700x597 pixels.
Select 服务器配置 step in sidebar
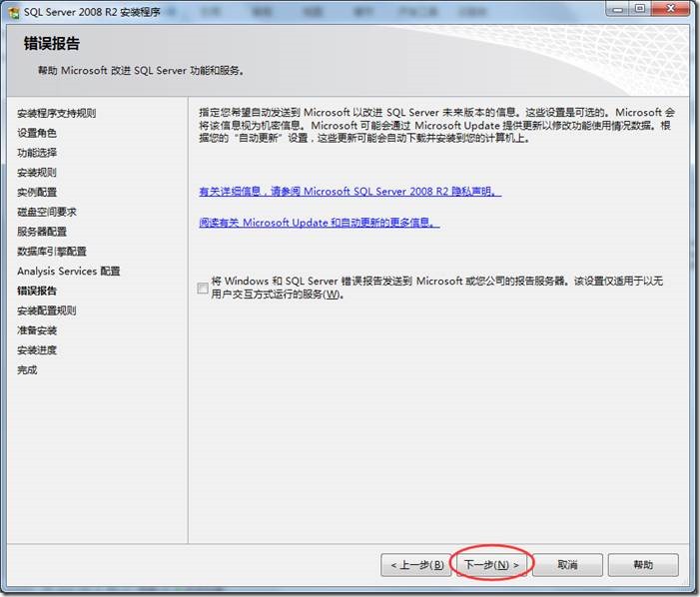[42, 232]
